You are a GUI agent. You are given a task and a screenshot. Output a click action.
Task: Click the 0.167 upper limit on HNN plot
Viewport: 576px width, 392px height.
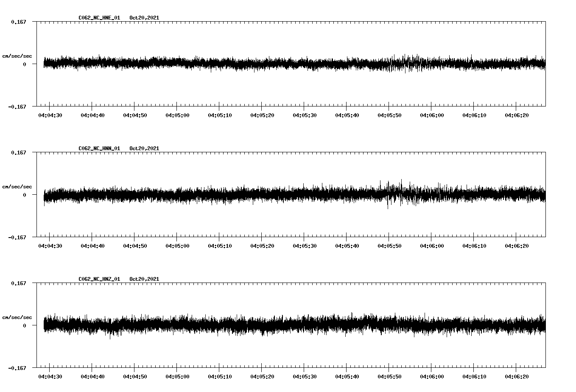pyautogui.click(x=18, y=152)
